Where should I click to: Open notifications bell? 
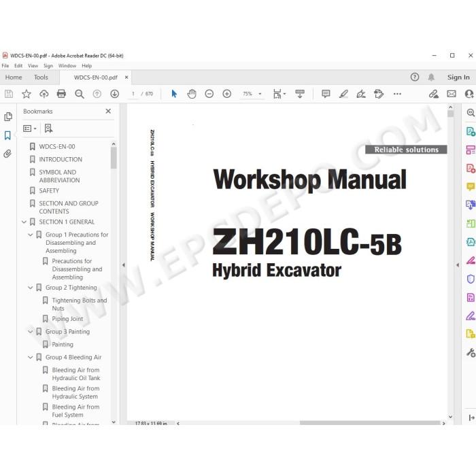[x=431, y=77]
